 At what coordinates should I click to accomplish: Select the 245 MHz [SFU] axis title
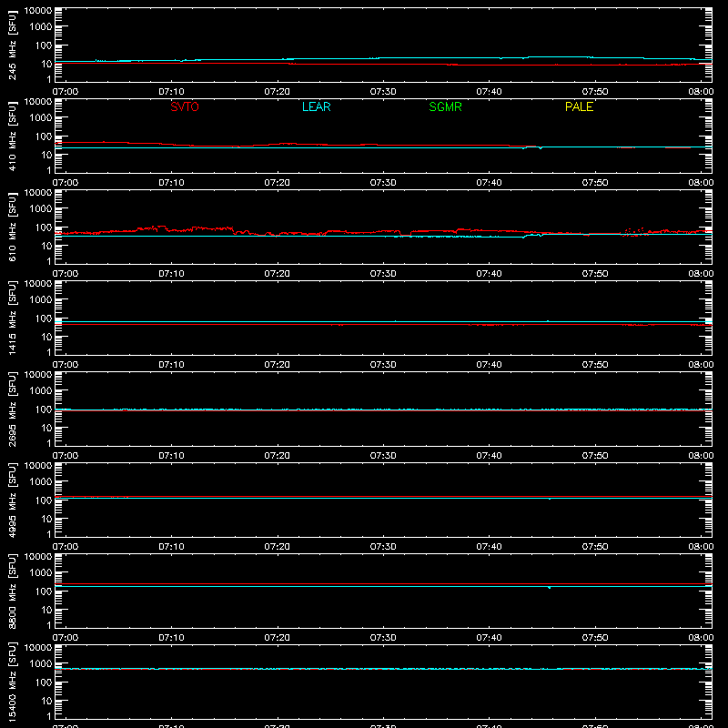pyautogui.click(x=12, y=45)
